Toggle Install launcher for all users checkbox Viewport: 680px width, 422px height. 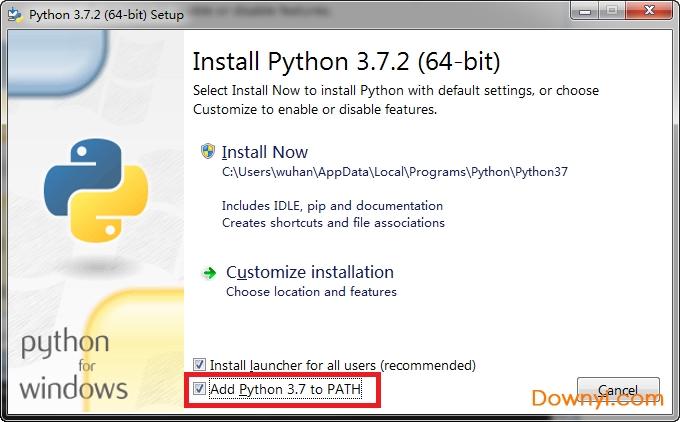(200, 365)
